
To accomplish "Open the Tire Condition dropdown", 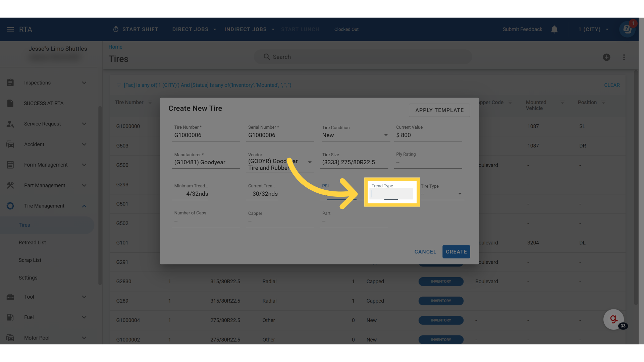I will coord(386,135).
